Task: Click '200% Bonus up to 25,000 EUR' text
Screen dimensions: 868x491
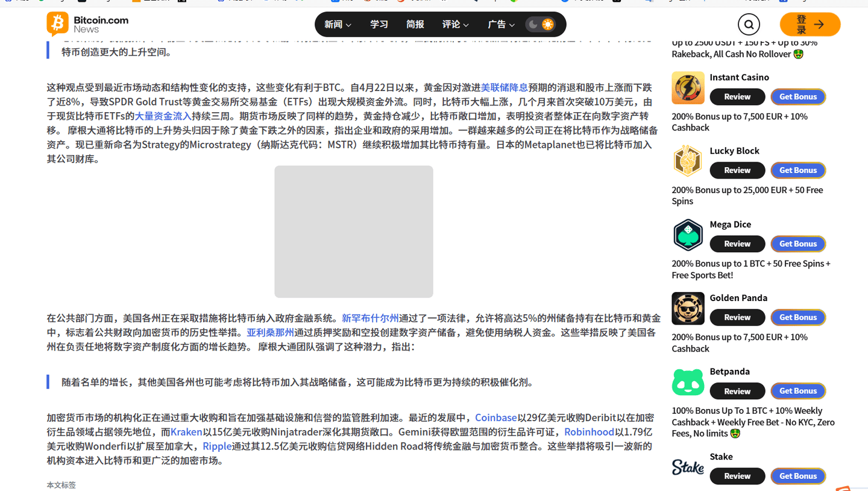Action: pos(731,190)
